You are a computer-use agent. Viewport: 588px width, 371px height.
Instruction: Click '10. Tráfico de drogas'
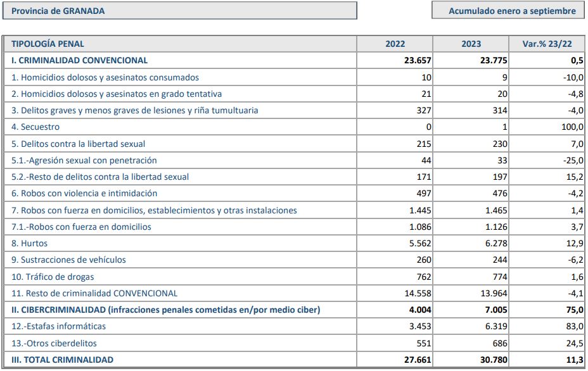click(53, 277)
